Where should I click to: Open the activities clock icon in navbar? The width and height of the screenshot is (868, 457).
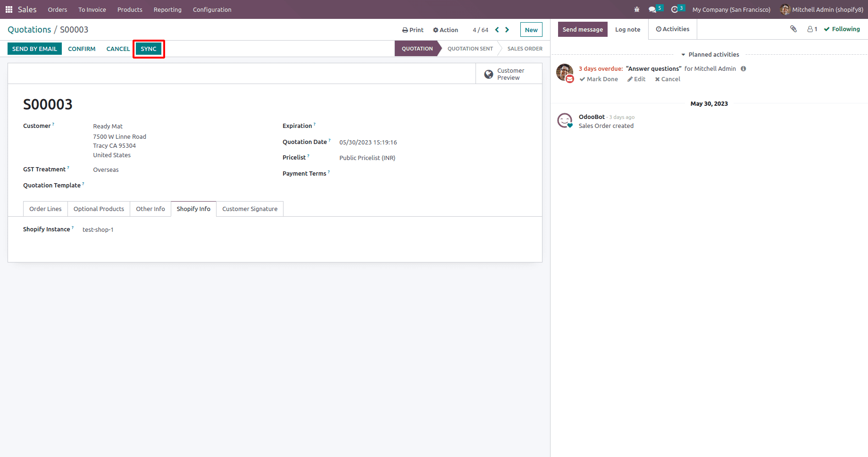pyautogui.click(x=677, y=9)
